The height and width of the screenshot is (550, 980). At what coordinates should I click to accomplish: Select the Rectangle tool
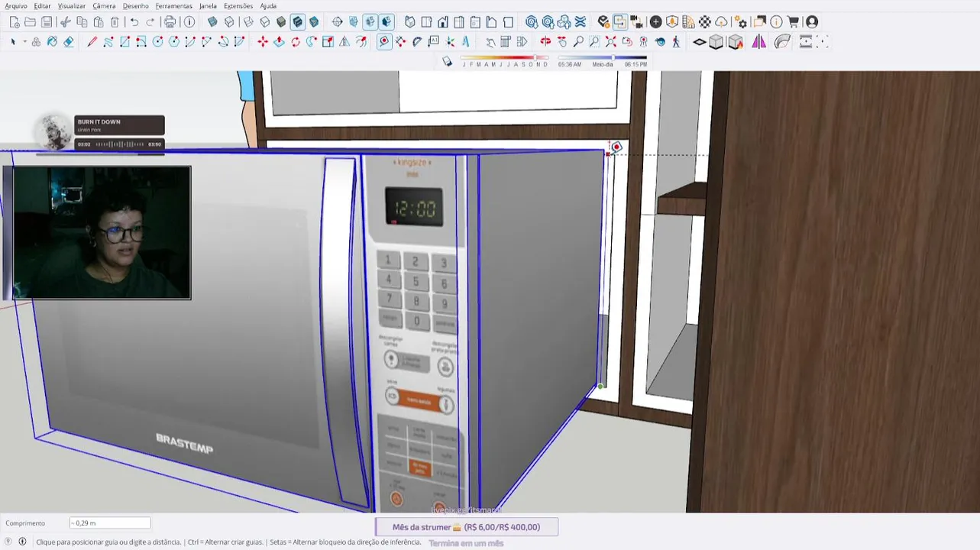tap(125, 42)
